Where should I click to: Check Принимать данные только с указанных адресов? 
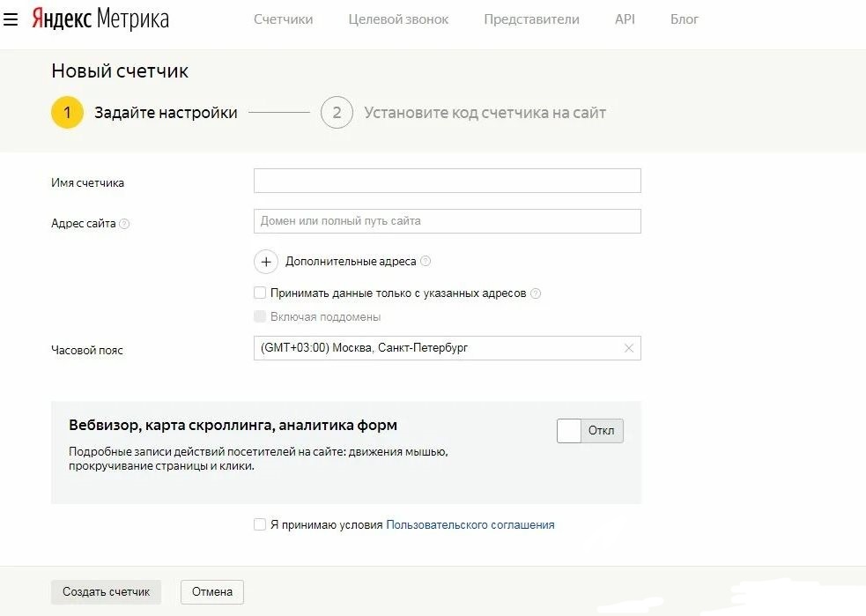click(260, 293)
